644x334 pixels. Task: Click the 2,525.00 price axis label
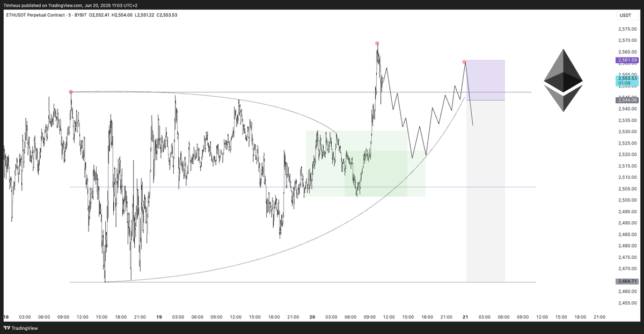[627, 143]
